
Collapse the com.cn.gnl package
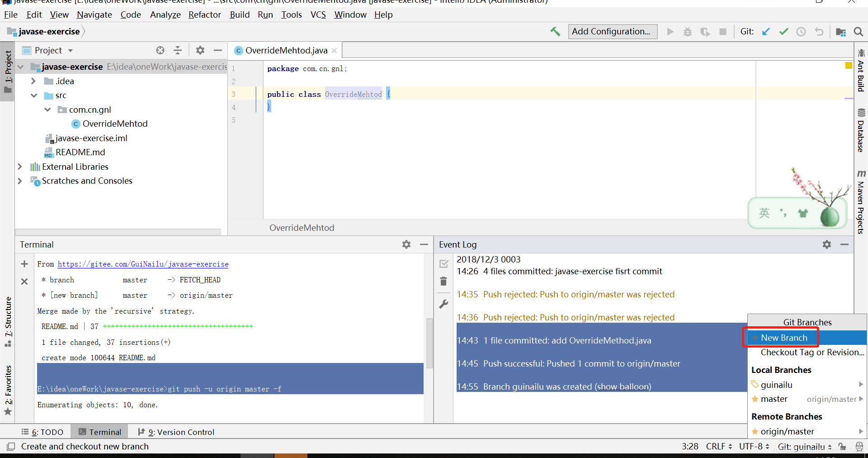47,110
